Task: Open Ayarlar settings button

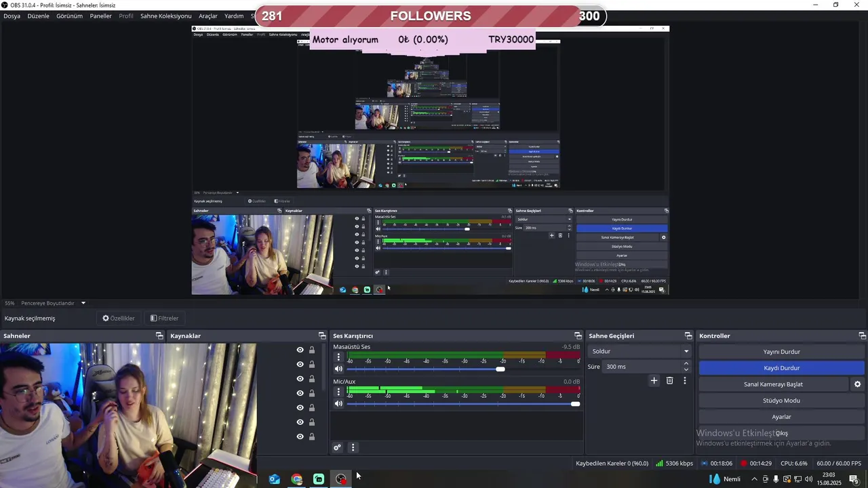Action: tap(781, 417)
